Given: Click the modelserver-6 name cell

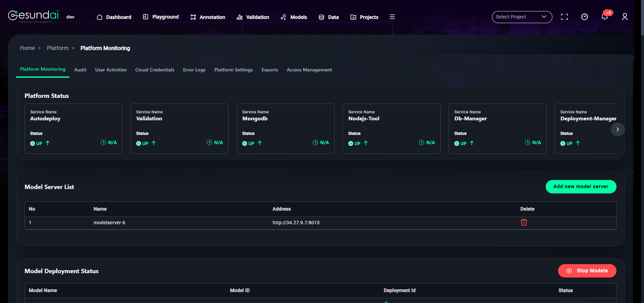Looking at the screenshot, I should point(109,223).
